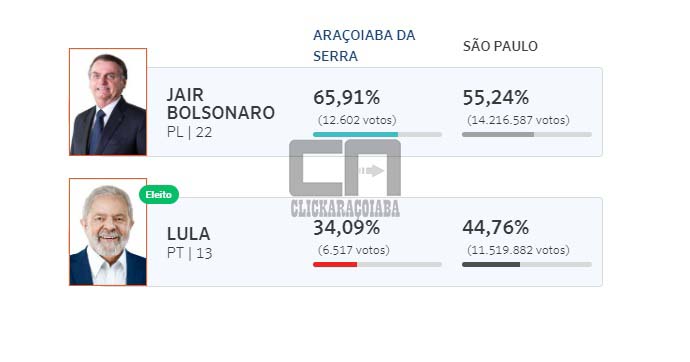Image resolution: width=690 pixels, height=362 pixels.
Task: Click the 44,76% São Paulo percentage
Action: pos(495,228)
